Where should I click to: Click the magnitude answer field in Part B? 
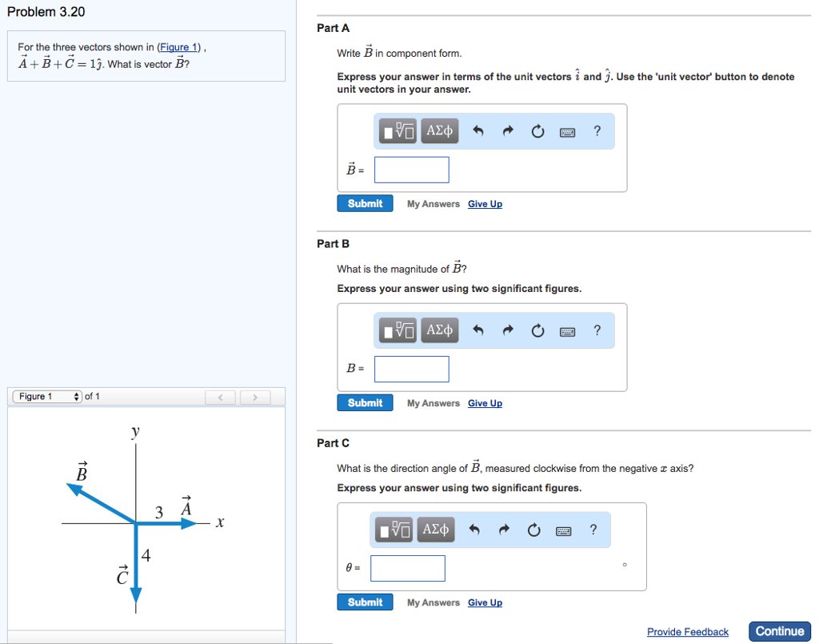[411, 369]
